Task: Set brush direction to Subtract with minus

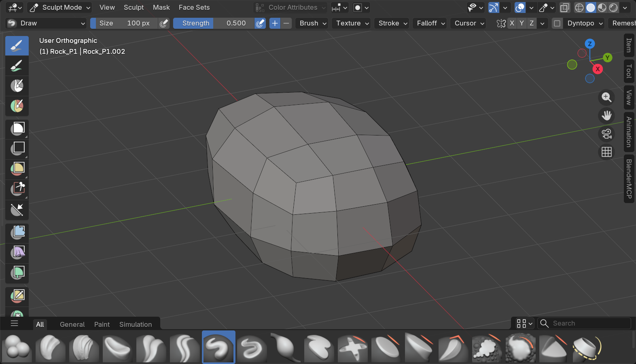Action: pos(286,23)
